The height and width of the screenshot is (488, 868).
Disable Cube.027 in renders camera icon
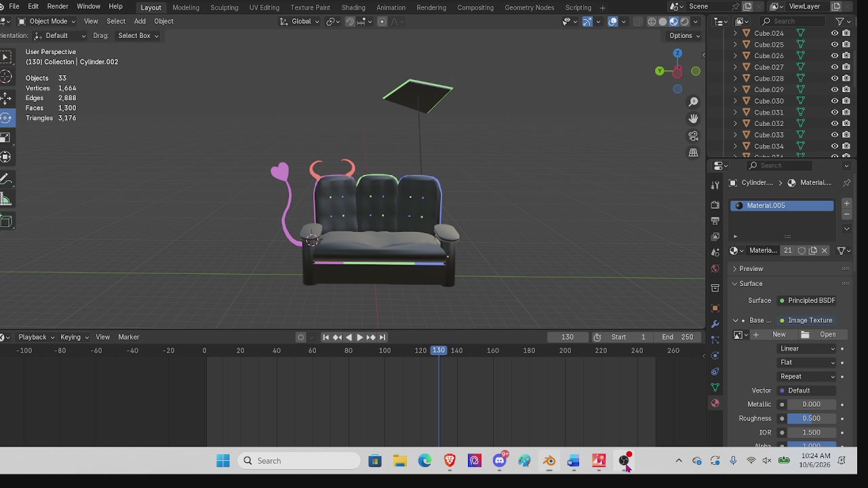click(846, 67)
